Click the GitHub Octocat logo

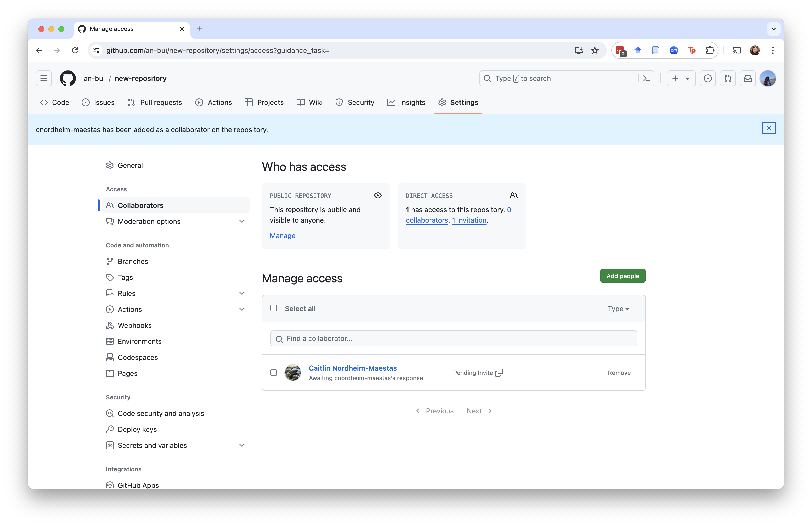(x=68, y=78)
